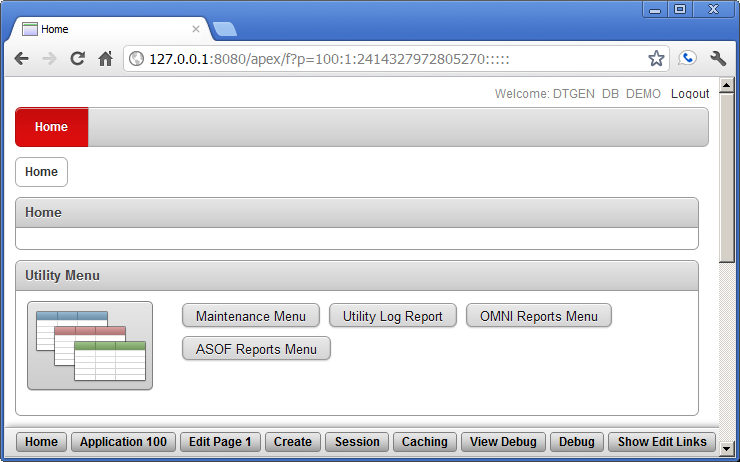Click the browser forward arrow
Screen dimensions: 740x462
[49, 59]
